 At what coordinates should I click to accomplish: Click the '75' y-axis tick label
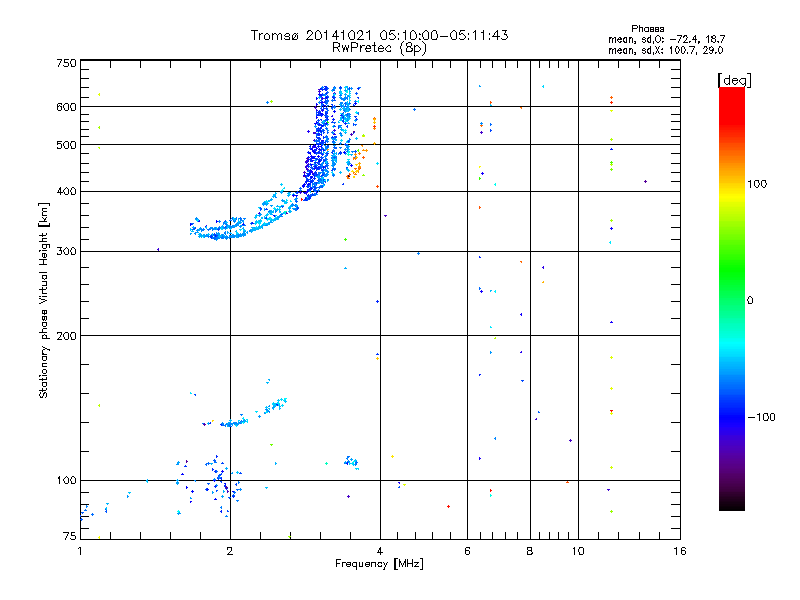70,536
